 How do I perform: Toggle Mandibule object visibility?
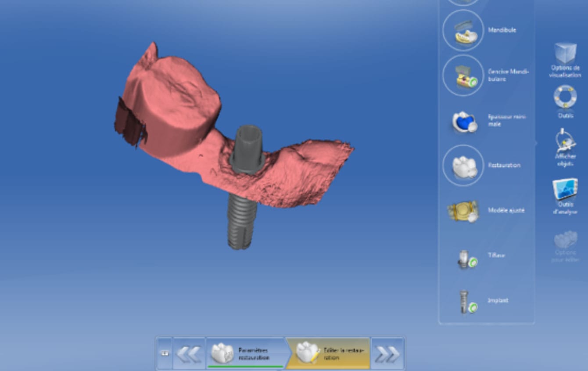pos(463,31)
